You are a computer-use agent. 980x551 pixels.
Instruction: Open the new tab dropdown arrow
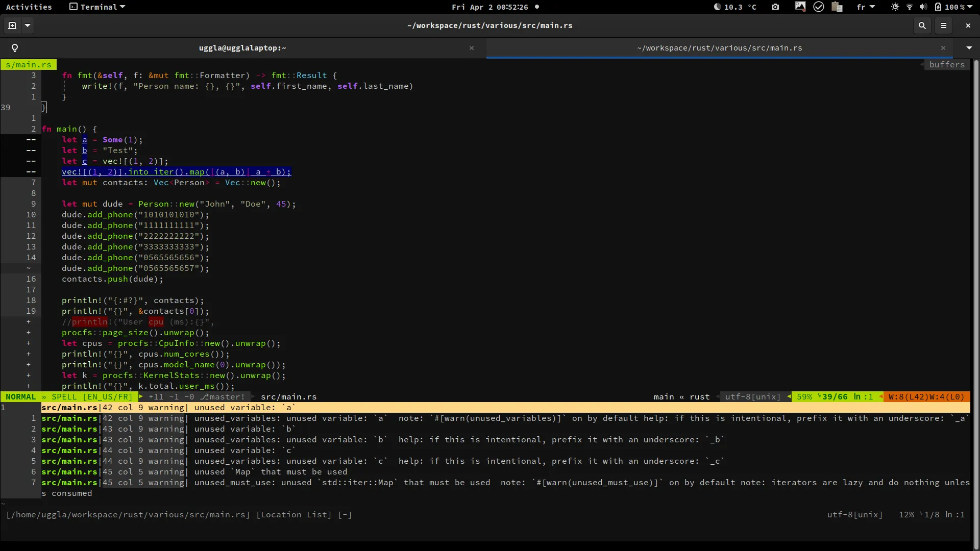pyautogui.click(x=28, y=25)
